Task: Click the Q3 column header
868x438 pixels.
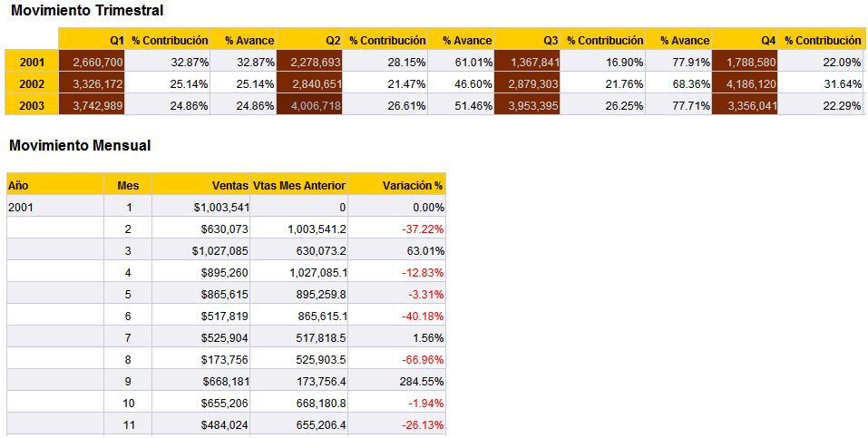Action: (527, 40)
